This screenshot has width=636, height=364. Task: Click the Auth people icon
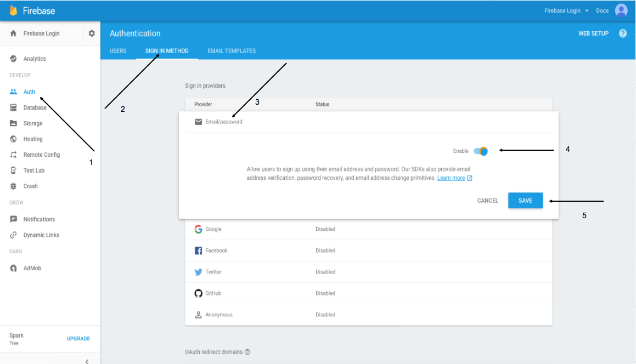[13, 92]
